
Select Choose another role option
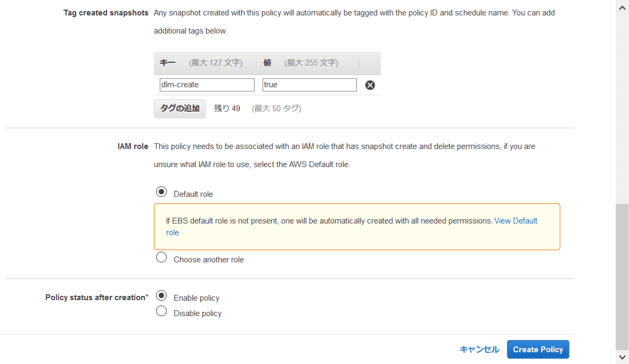pyautogui.click(x=161, y=258)
